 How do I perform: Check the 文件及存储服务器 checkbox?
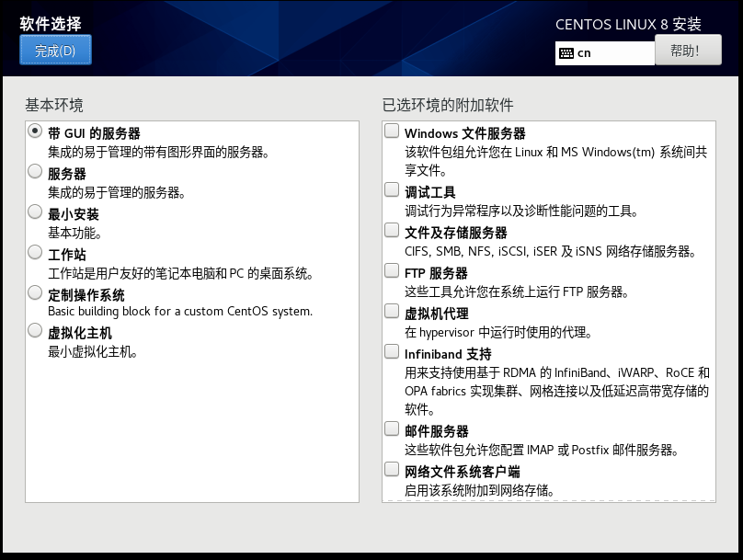tap(392, 230)
